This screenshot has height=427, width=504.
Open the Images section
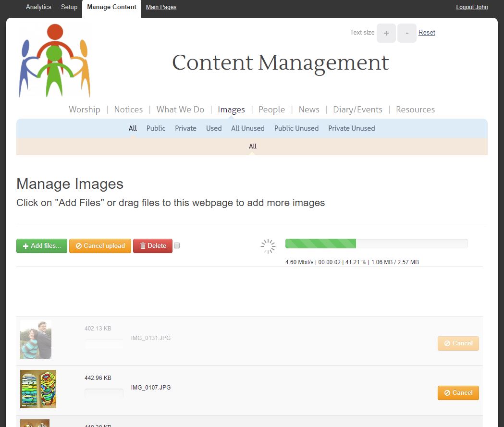[231, 110]
